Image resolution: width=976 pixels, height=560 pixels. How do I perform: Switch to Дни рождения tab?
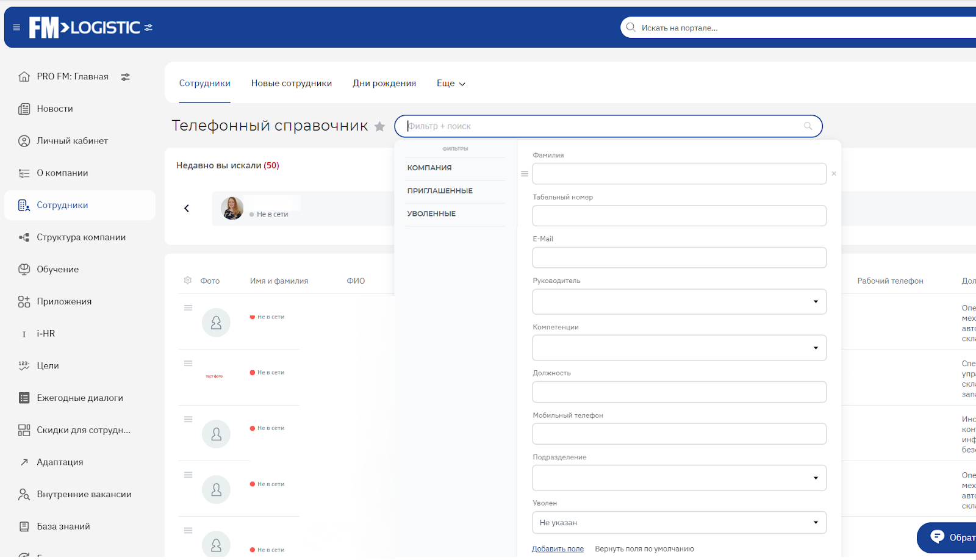[384, 84]
